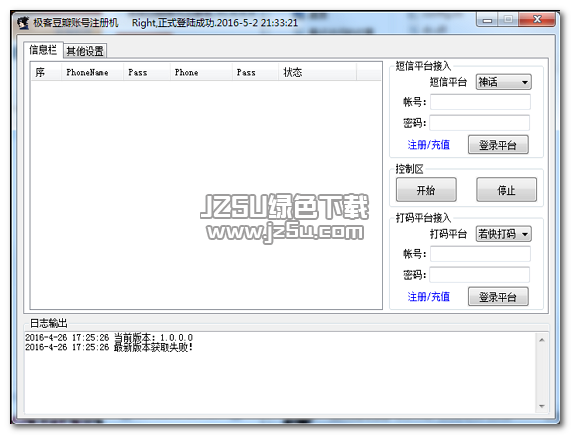Screen dimensions: 571x435
Task: Open 注册/充值 link in 打码平台接入
Action: (429, 297)
